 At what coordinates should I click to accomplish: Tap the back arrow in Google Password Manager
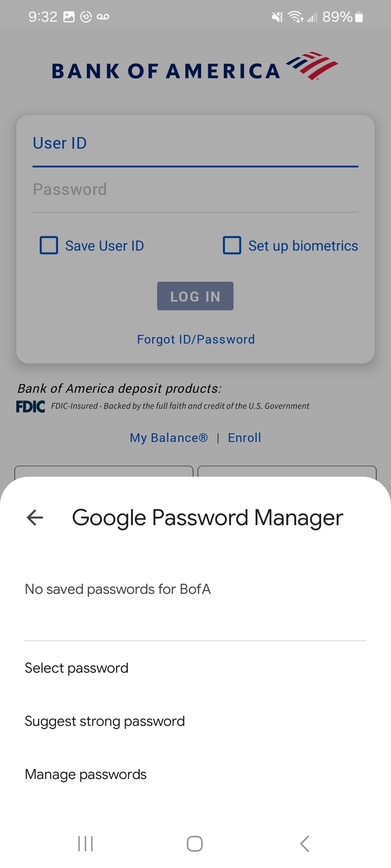click(35, 518)
